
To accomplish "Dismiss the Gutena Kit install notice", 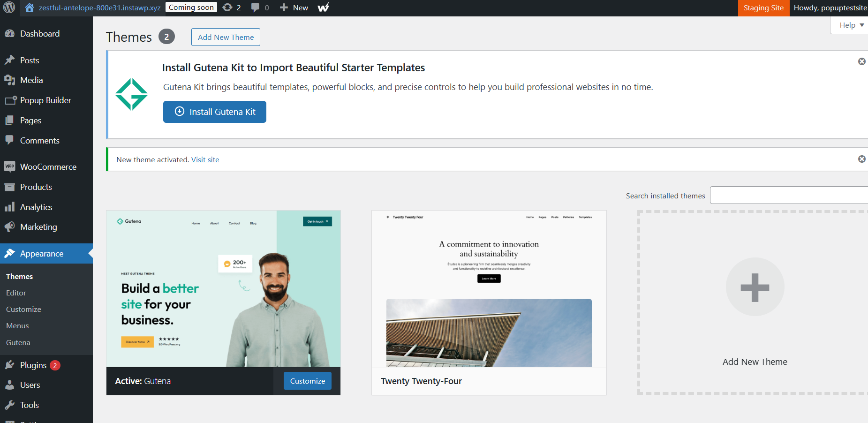I will click(861, 61).
